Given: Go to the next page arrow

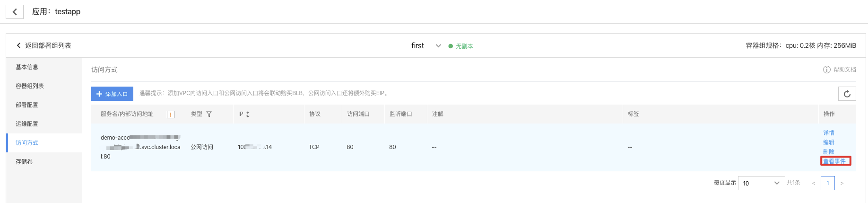Looking at the screenshot, I should (842, 183).
